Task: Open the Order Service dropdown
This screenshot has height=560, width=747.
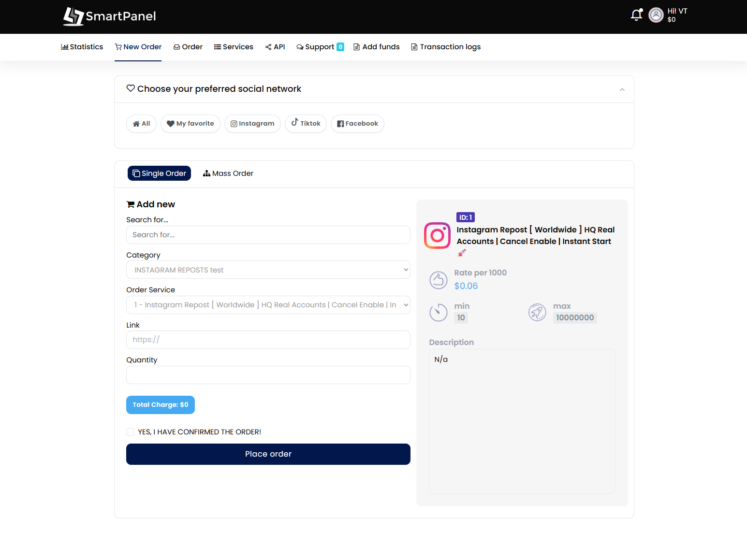Action: click(x=268, y=305)
